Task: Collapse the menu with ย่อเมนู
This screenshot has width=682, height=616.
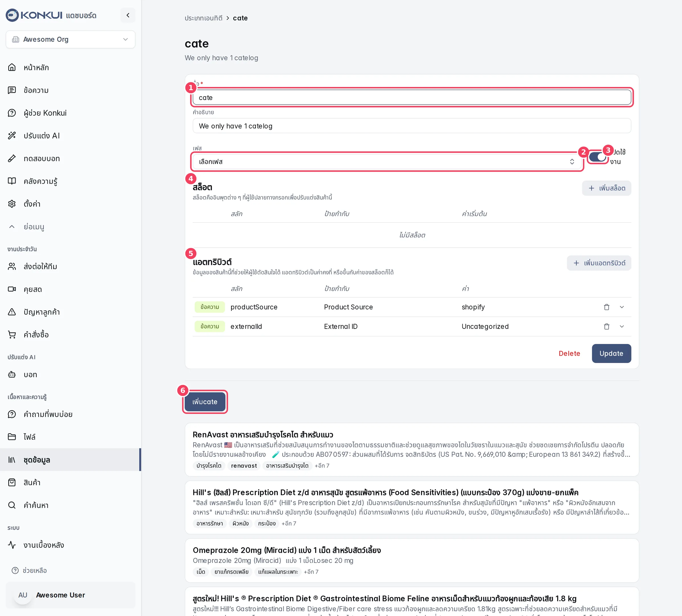Action: pos(70,227)
